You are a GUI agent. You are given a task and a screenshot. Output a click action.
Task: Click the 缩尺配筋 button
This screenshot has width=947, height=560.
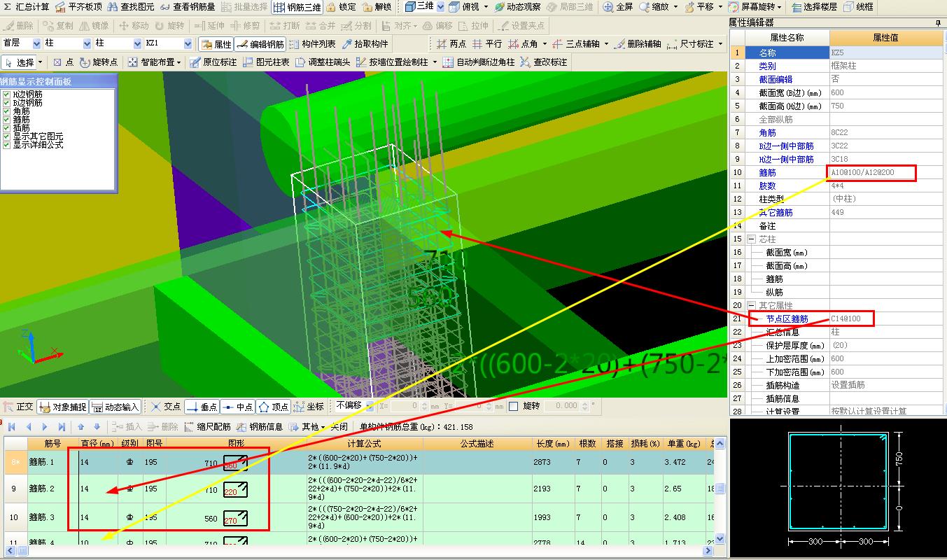pos(209,426)
